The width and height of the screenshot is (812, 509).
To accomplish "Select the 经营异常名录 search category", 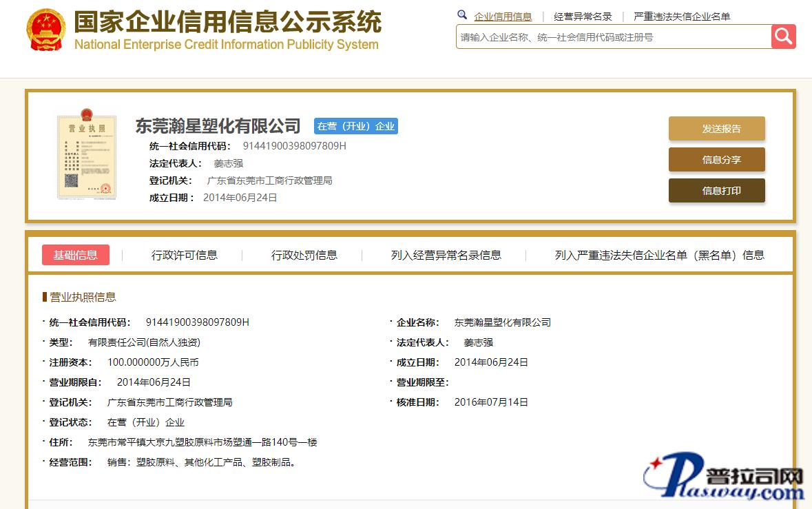I will [x=583, y=17].
